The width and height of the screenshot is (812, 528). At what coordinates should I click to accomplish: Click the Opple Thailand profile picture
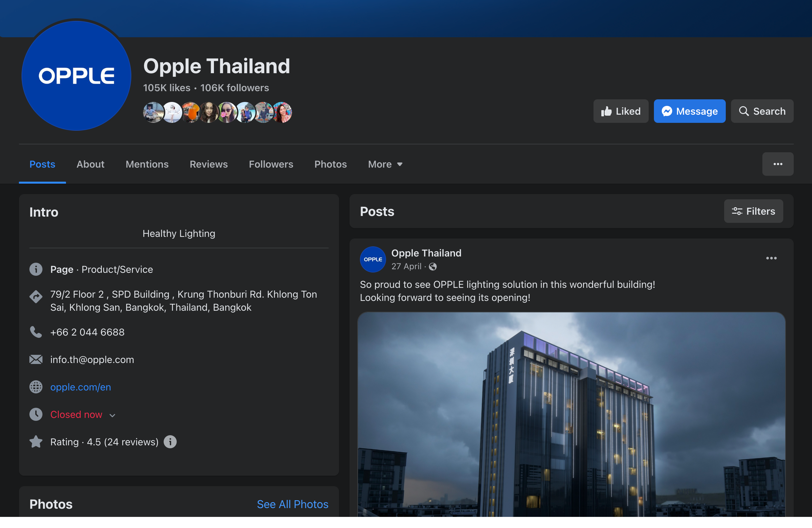[x=76, y=75]
